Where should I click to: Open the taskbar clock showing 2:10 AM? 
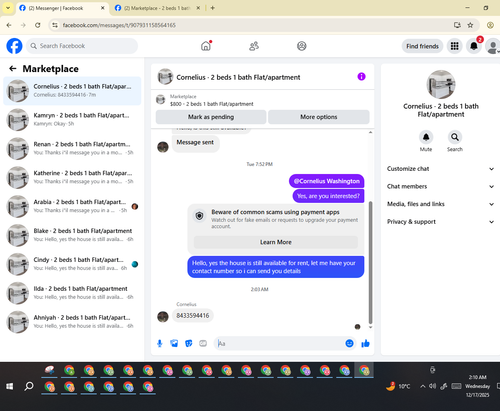point(478,386)
